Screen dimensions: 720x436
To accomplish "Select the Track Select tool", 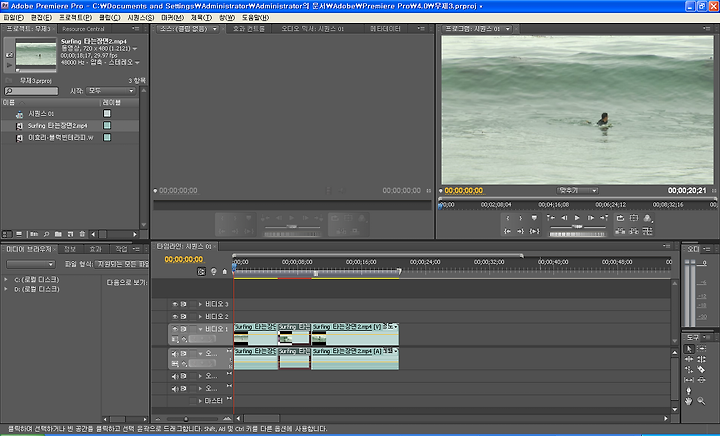I will tap(701, 349).
